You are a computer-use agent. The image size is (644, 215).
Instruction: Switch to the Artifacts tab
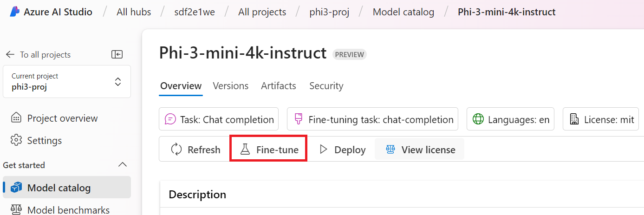[279, 86]
